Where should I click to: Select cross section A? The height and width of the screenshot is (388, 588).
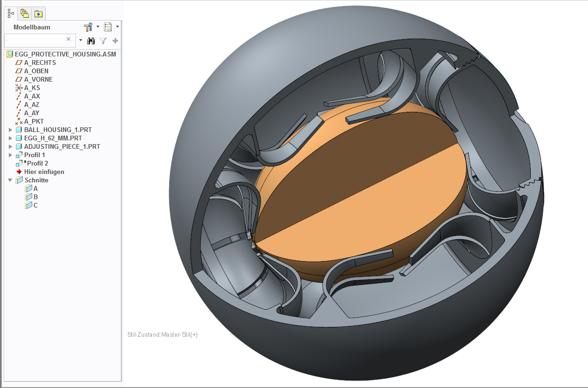pos(35,188)
